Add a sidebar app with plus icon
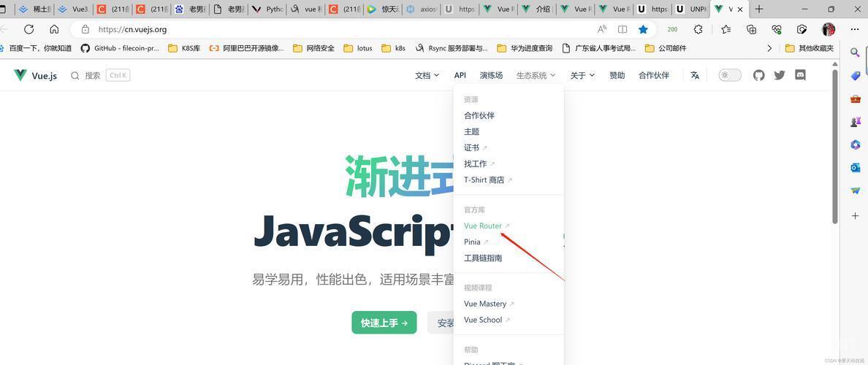 click(856, 215)
